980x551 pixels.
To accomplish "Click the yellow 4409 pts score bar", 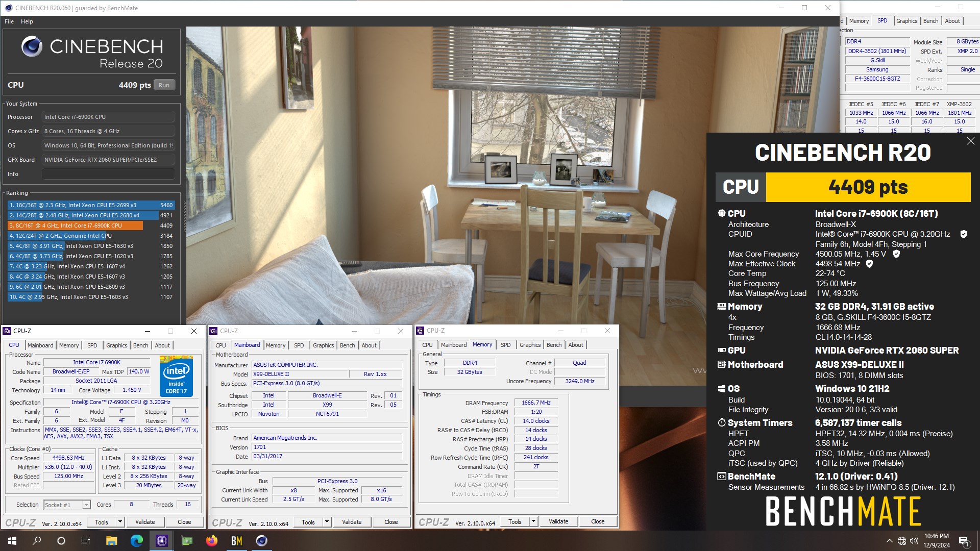I will pyautogui.click(x=868, y=187).
